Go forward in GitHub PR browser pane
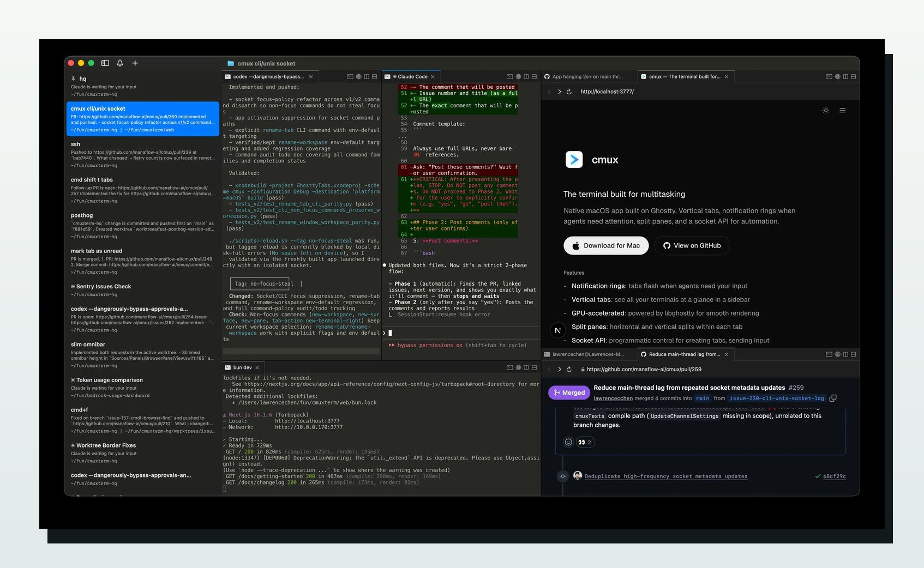 [x=559, y=370]
